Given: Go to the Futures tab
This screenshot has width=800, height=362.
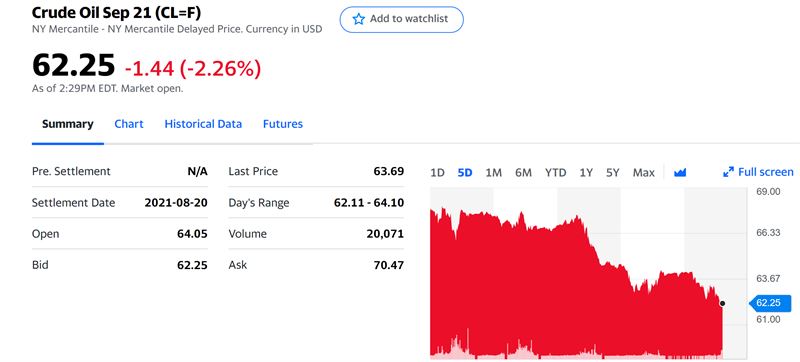Looking at the screenshot, I should click(x=283, y=124).
